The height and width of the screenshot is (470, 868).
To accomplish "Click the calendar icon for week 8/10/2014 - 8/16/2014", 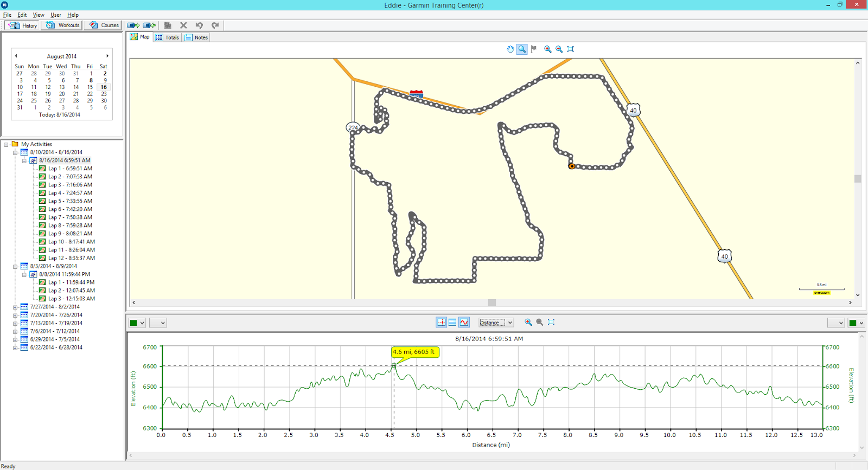I will [24, 152].
